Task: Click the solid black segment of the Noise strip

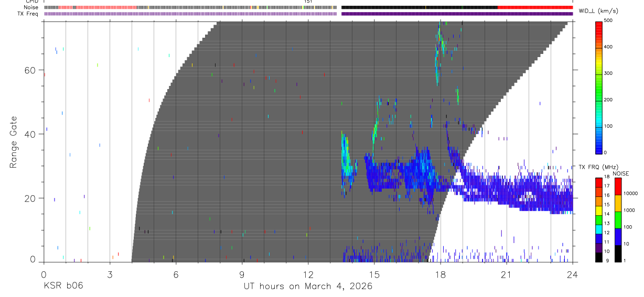Action: point(420,7)
